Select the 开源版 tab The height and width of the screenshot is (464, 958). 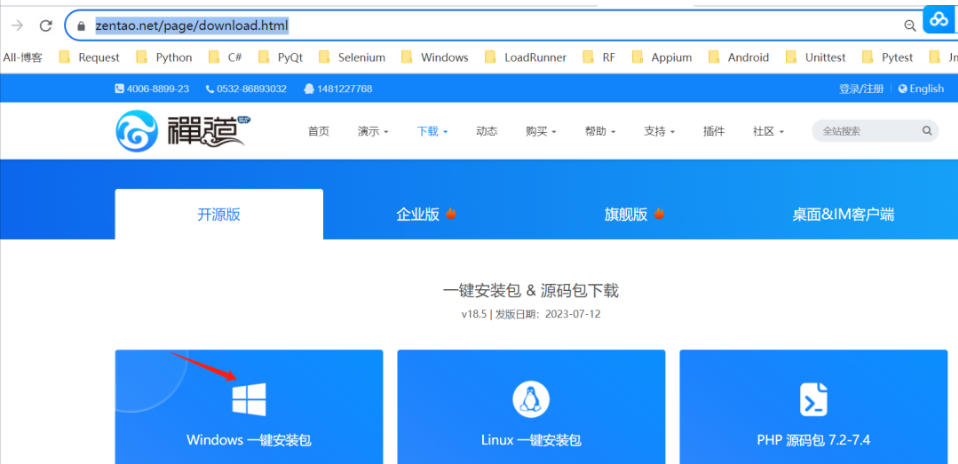[x=219, y=214]
